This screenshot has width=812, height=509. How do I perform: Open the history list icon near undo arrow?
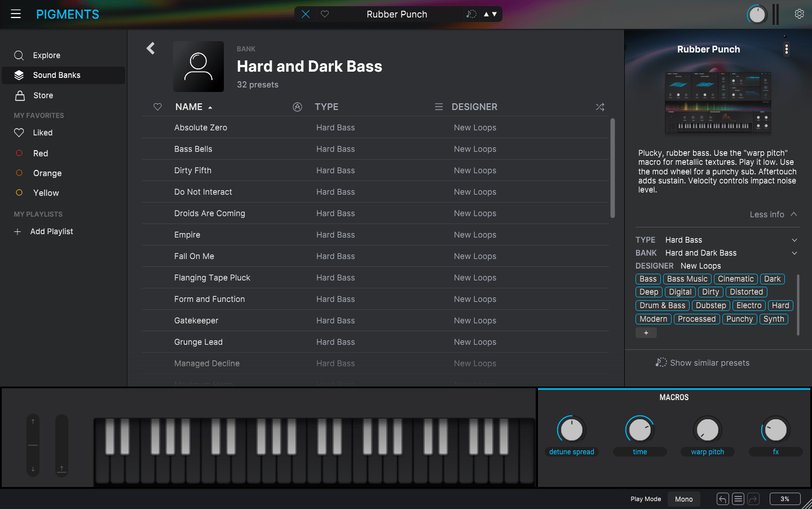(738, 499)
